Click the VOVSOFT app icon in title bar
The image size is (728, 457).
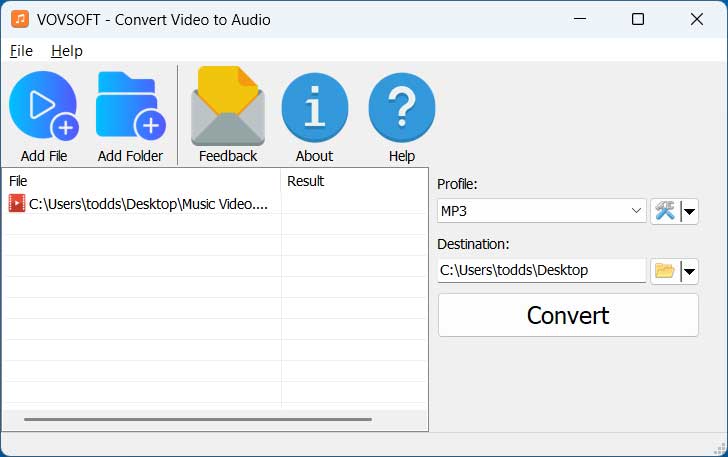click(20, 20)
